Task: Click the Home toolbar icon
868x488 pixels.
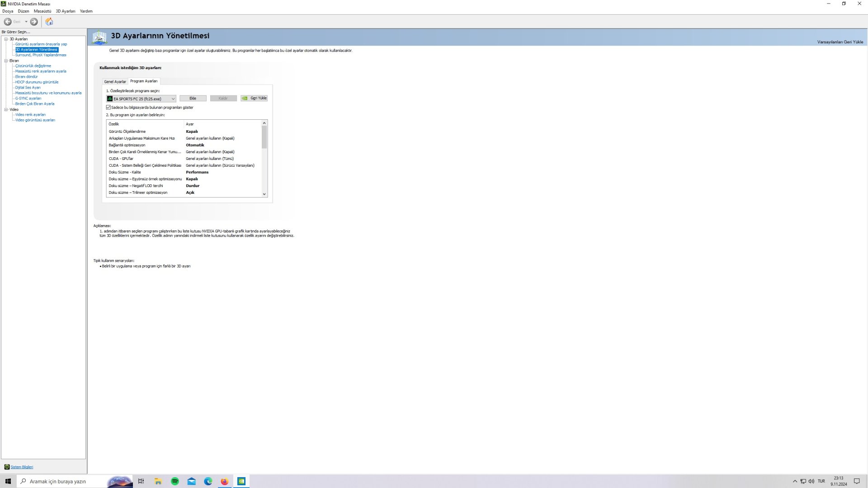Action: tap(49, 22)
